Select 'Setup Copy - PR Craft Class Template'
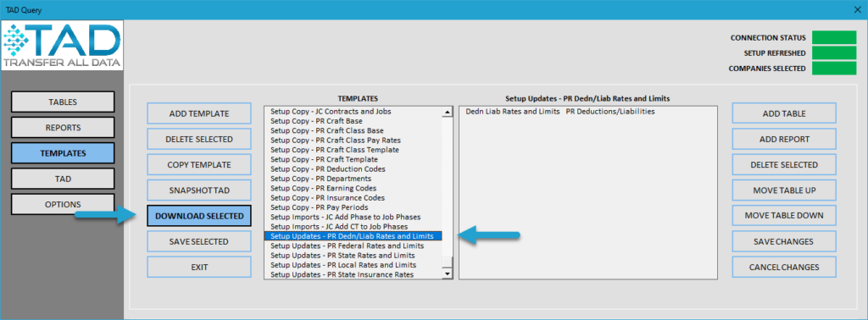The image size is (868, 320). (353, 150)
